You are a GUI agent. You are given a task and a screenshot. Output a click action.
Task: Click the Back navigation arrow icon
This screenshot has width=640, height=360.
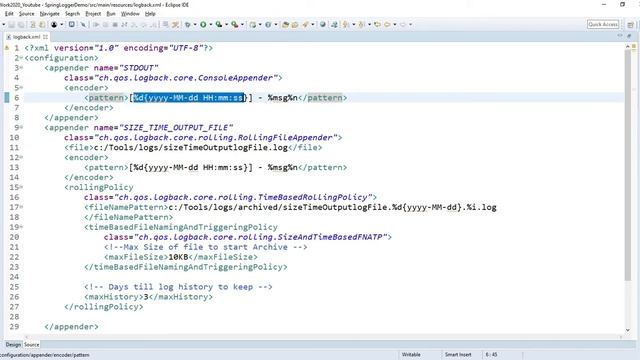click(x=387, y=24)
